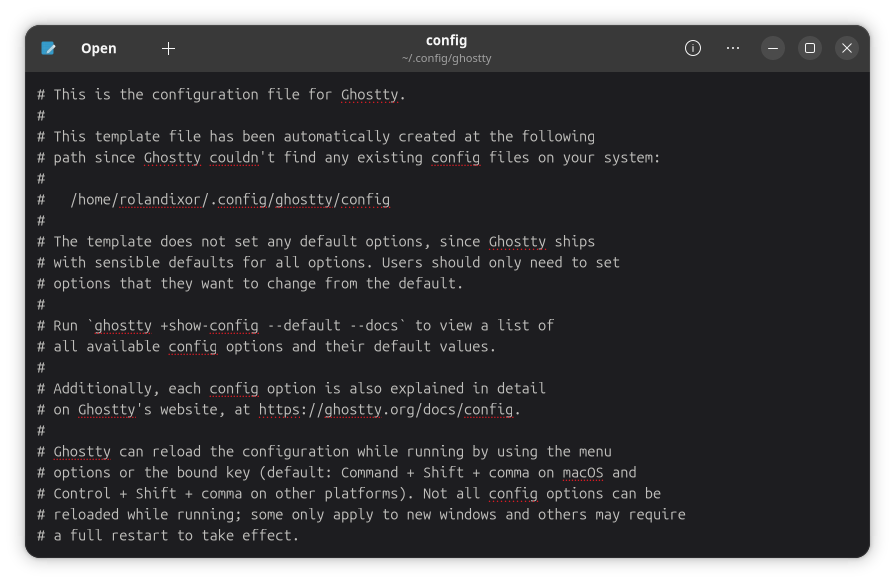Screen dimensions: 895x583
Task: Maximize the editor window
Action: (809, 48)
